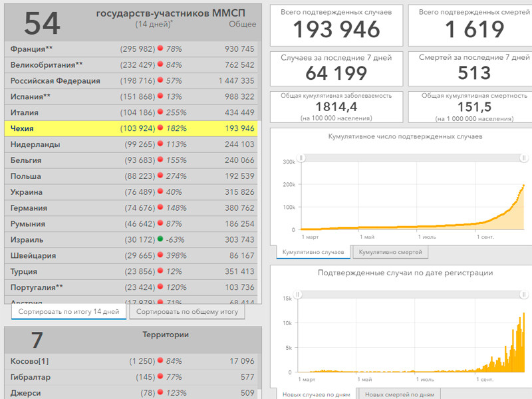Open the Кумулятивно случаев tab

pos(313,253)
